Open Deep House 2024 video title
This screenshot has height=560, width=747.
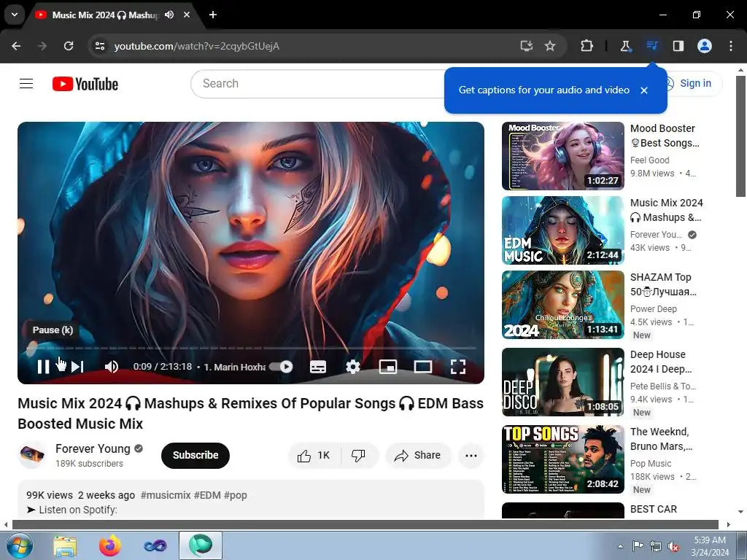[x=661, y=362]
